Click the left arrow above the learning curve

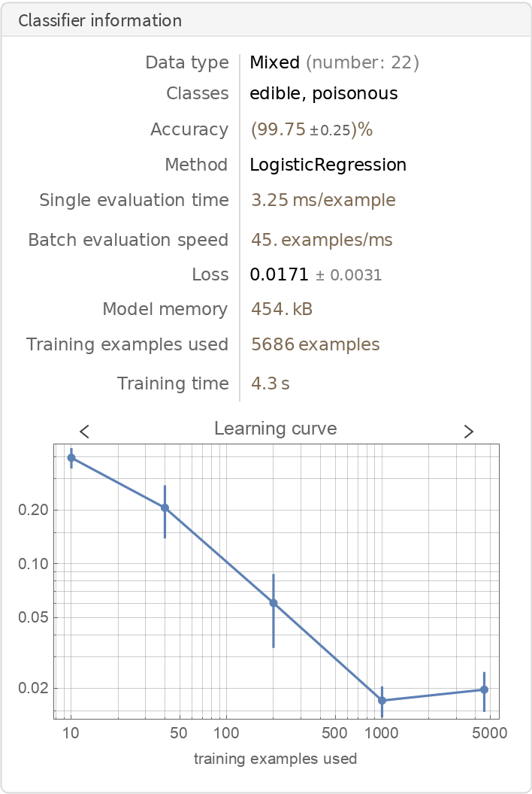pos(85,431)
